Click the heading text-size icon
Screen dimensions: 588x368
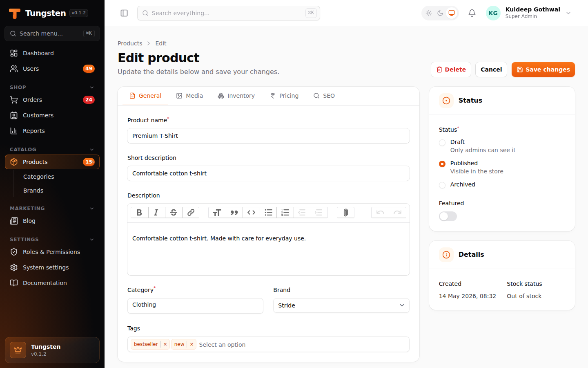pyautogui.click(x=217, y=213)
